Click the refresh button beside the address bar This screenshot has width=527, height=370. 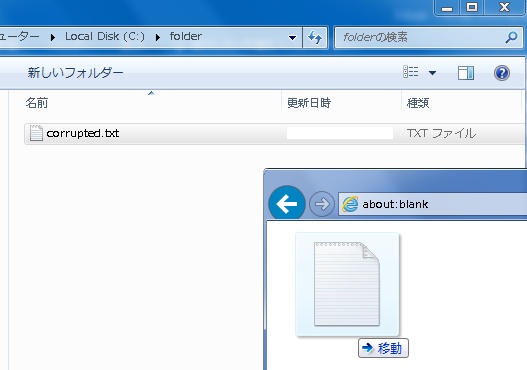tap(315, 37)
